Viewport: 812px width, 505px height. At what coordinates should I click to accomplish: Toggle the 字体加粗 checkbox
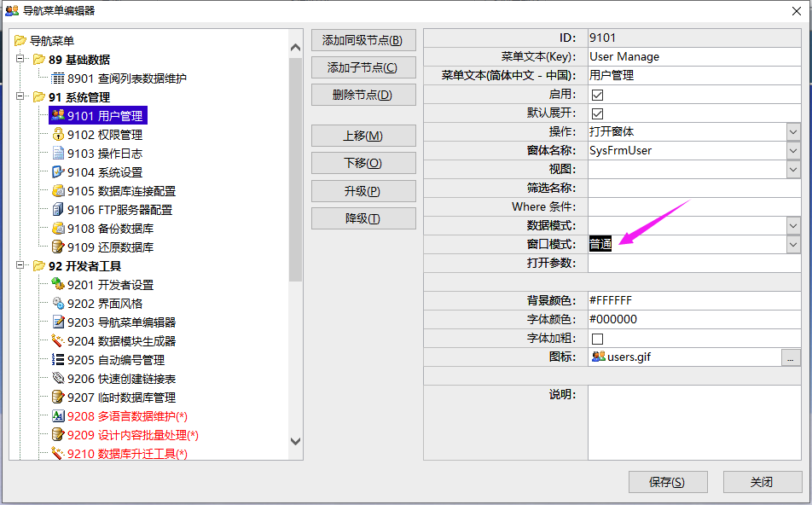[597, 339]
